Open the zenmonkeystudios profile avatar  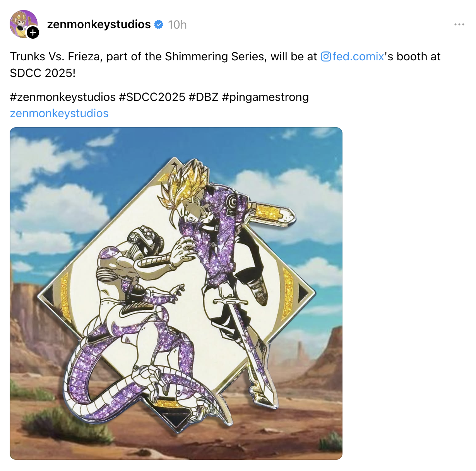[x=23, y=24]
